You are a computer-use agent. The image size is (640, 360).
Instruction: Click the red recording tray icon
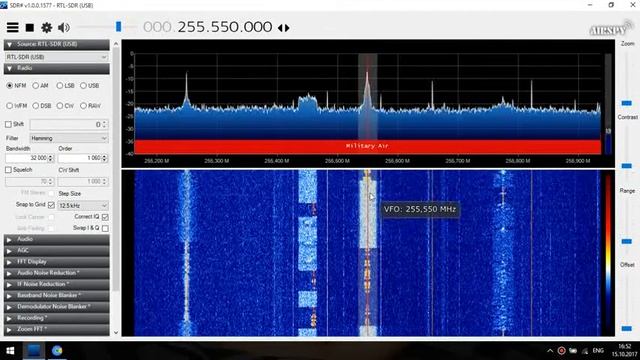[562, 351]
